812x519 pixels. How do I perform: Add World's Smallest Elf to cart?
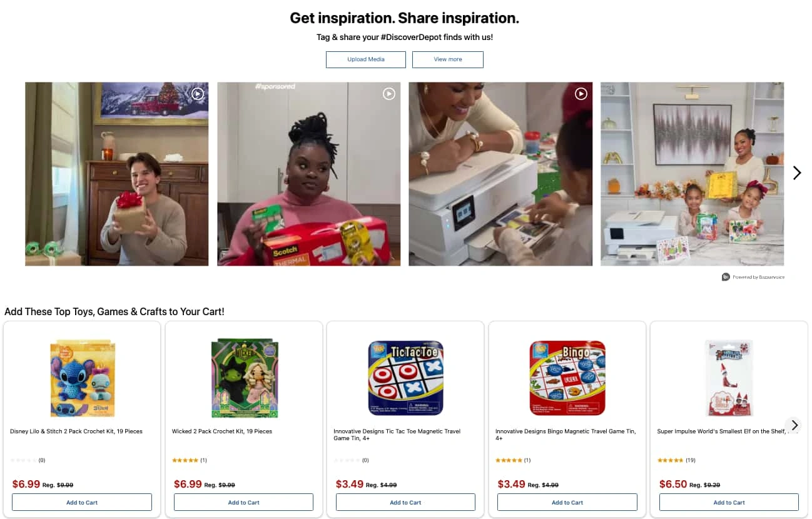[x=729, y=502]
